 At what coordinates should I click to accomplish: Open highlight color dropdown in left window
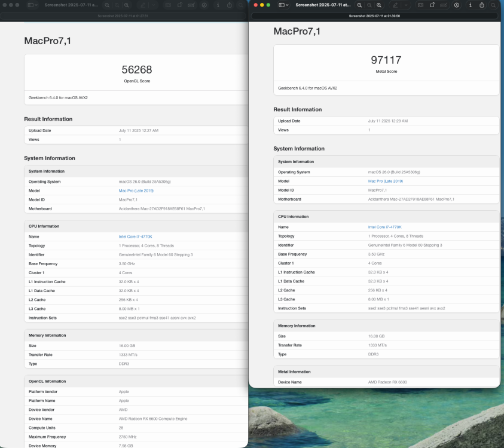(x=154, y=5)
